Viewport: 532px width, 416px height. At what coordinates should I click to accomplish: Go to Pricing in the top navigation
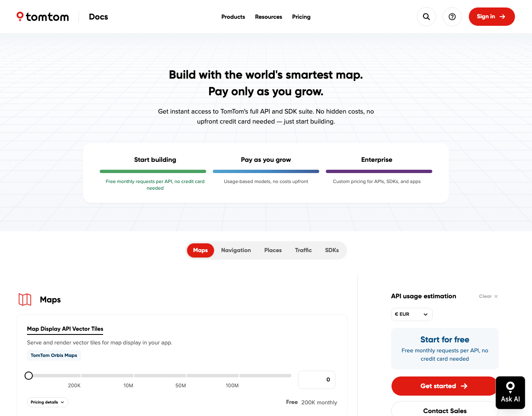(x=301, y=17)
